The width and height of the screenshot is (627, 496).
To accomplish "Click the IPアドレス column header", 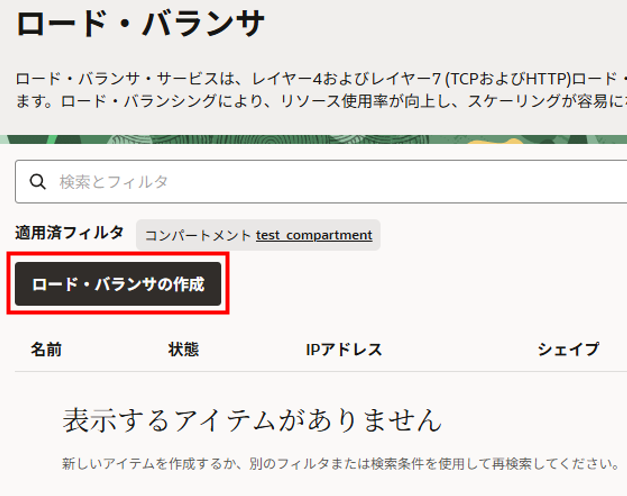I will coord(344,349).
